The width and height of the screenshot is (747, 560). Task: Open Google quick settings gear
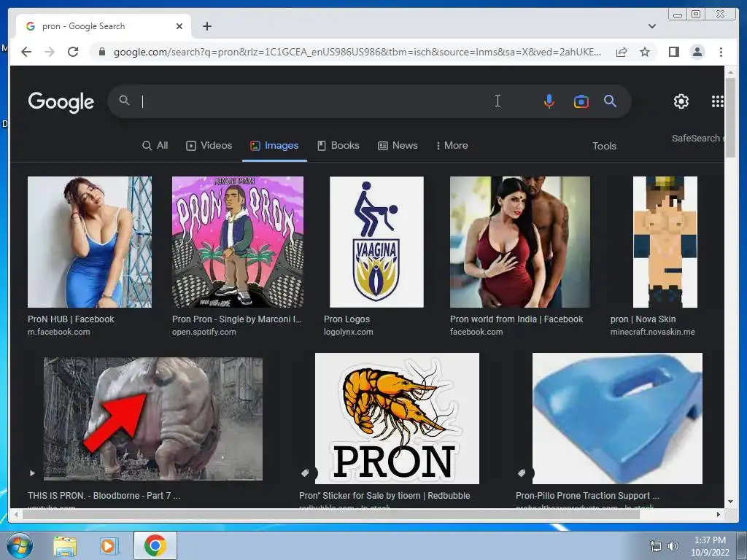point(681,101)
